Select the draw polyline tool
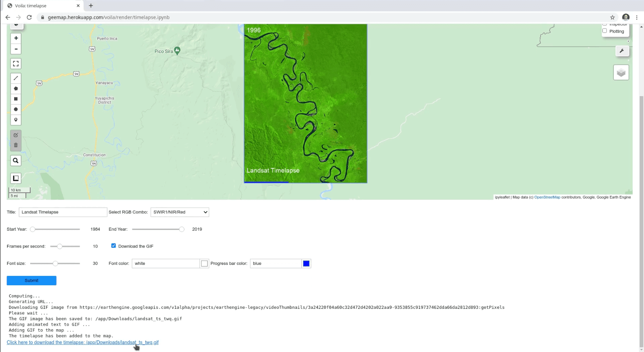 (16, 78)
